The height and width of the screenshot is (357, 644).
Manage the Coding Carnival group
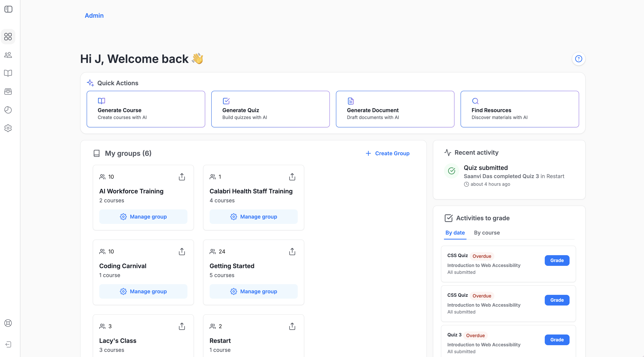pyautogui.click(x=143, y=291)
